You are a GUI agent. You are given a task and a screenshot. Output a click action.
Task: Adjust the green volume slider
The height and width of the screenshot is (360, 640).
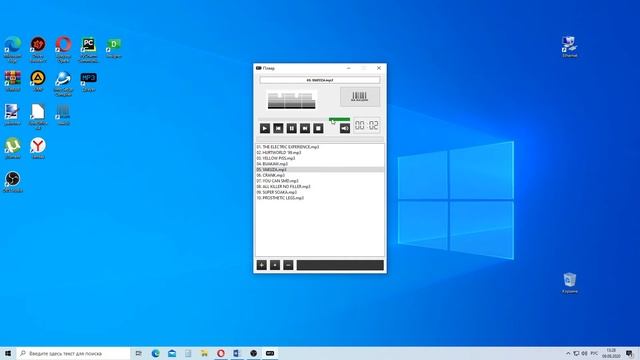[340, 119]
